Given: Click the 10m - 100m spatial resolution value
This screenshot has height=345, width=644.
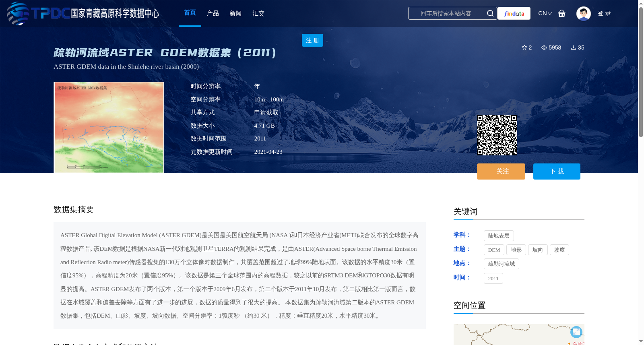Looking at the screenshot, I should [269, 99].
